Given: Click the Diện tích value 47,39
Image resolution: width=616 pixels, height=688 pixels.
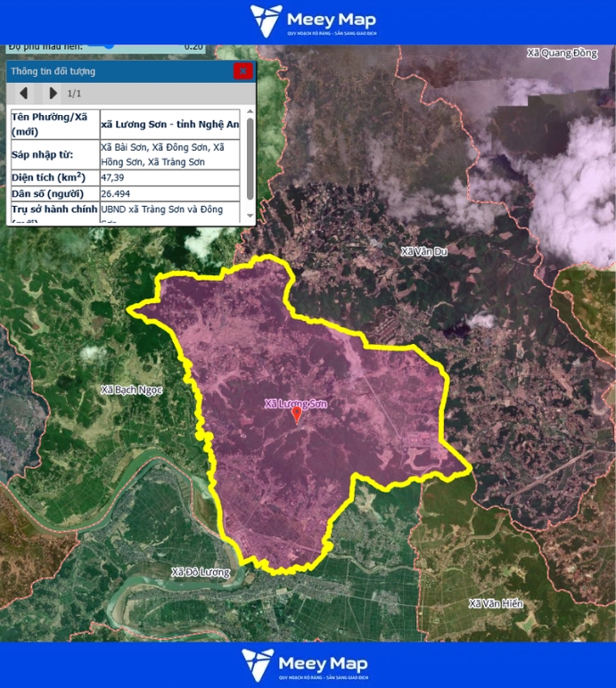Looking at the screenshot, I should [113, 177].
